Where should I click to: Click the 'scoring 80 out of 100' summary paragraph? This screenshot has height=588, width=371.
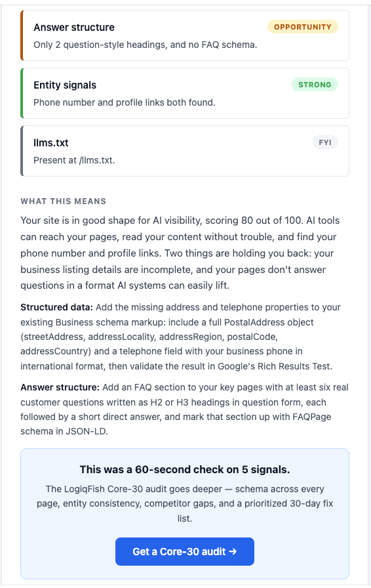[180, 253]
